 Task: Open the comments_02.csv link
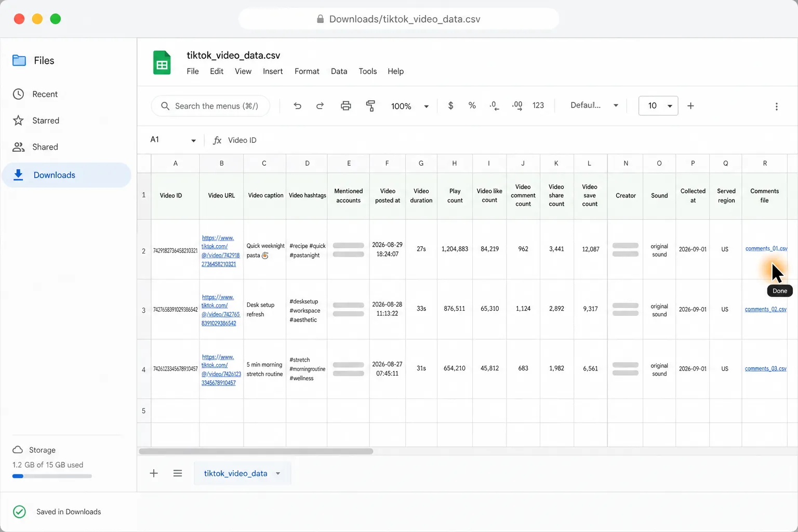coord(766,309)
